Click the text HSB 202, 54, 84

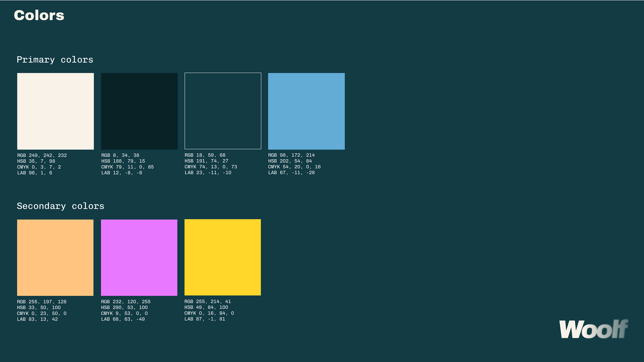pos(290,161)
